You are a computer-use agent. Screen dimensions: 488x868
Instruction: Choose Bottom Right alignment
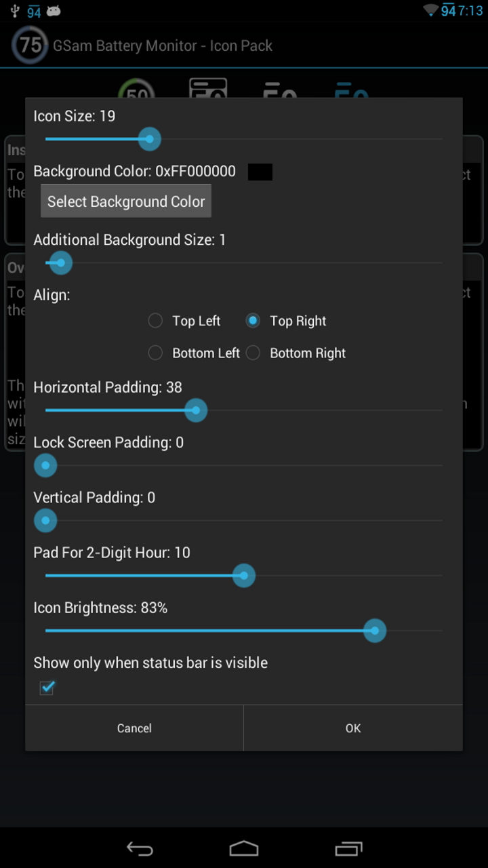(x=253, y=353)
